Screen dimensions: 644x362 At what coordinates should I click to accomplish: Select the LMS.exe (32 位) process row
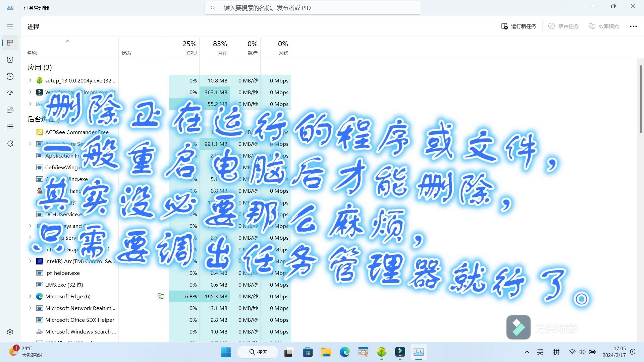coord(64,285)
